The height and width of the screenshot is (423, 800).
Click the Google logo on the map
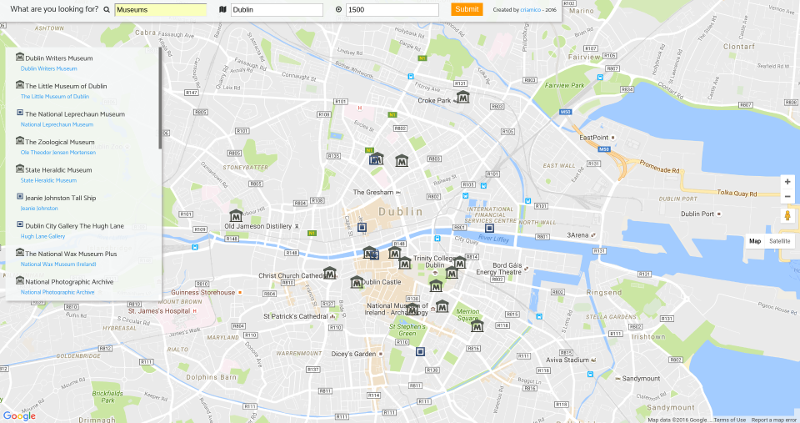click(19, 416)
